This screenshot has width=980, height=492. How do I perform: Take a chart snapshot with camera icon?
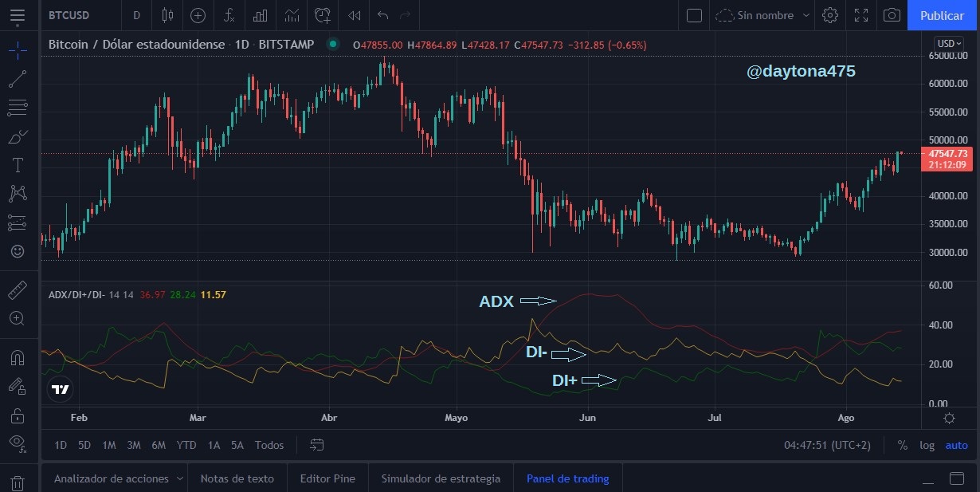pos(892,15)
